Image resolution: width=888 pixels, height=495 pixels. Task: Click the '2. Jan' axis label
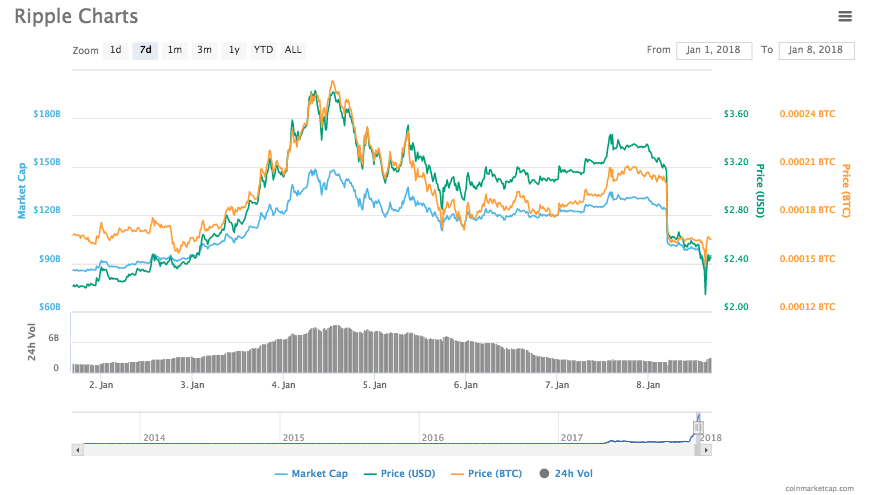(x=101, y=385)
